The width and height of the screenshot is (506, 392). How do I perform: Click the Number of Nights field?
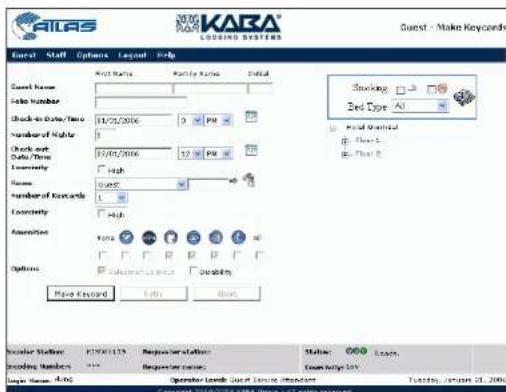[105, 135]
